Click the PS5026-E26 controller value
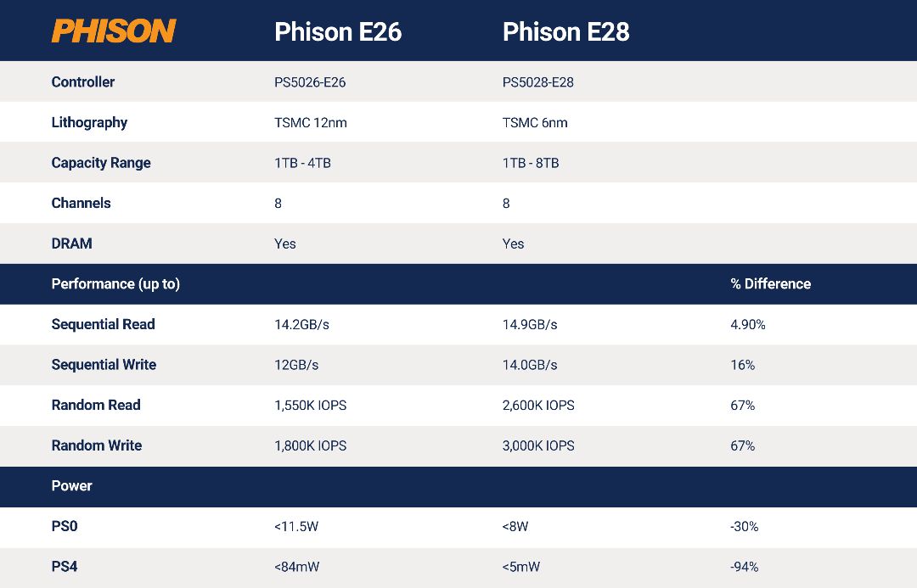Screen dimensions: 917x588 click(x=310, y=82)
